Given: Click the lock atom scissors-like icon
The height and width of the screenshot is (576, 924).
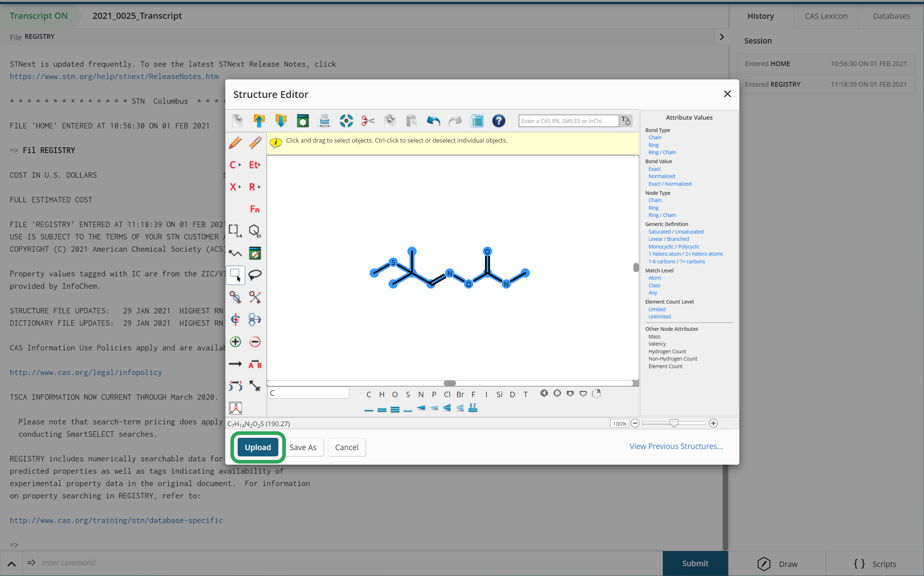Looking at the screenshot, I should 255,297.
